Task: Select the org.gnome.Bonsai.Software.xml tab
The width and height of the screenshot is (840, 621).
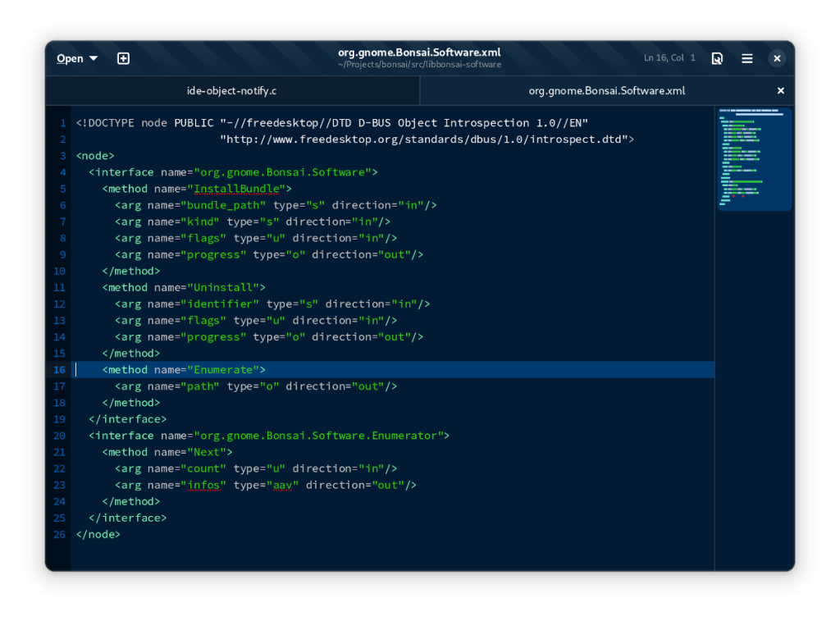Action: pyautogui.click(x=606, y=91)
